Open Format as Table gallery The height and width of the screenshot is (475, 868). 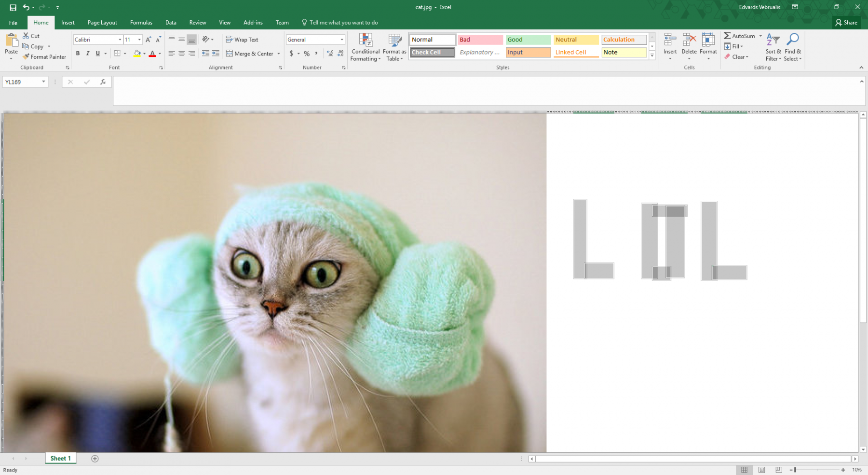point(394,47)
